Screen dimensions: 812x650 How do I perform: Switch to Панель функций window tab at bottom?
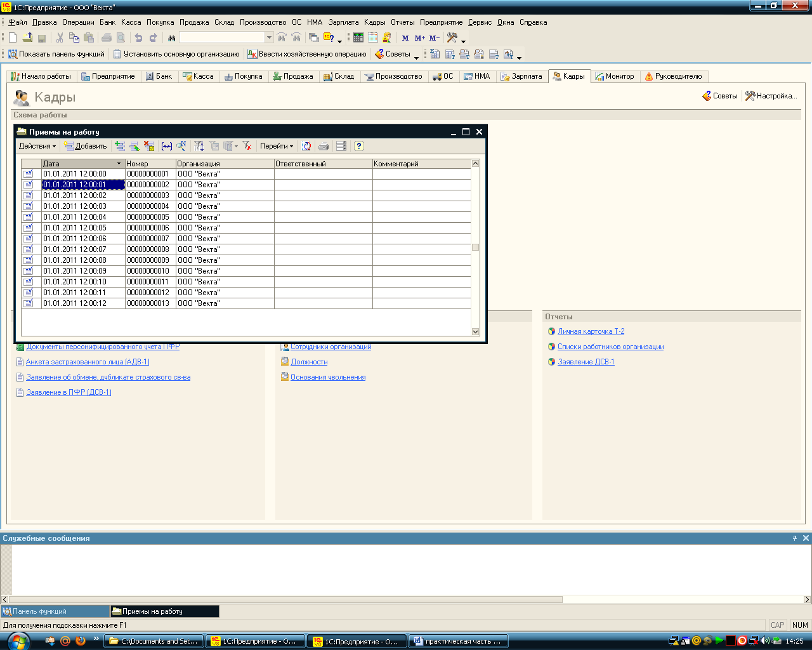pyautogui.click(x=55, y=611)
